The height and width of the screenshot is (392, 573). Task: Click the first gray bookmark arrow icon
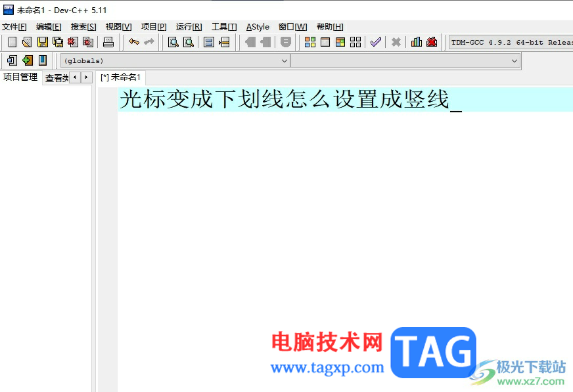250,42
